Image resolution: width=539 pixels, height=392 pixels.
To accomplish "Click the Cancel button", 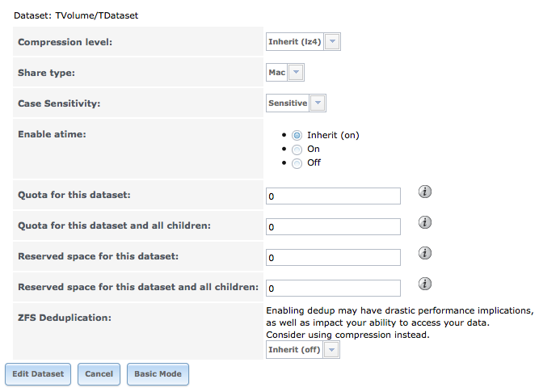I will 99,374.
